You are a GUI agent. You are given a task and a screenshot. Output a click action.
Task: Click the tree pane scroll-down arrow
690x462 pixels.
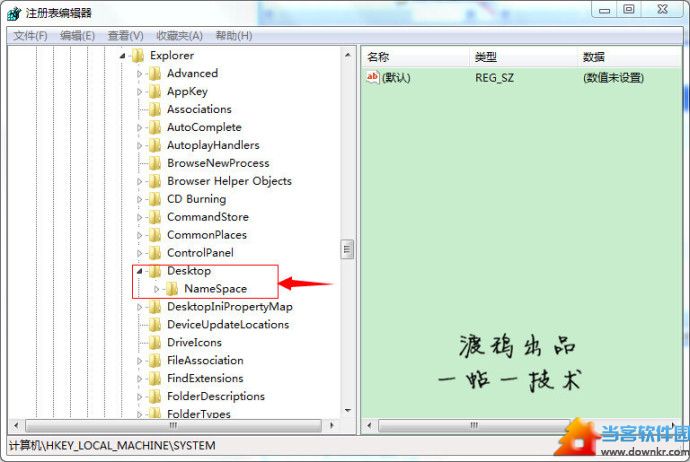[x=348, y=411]
